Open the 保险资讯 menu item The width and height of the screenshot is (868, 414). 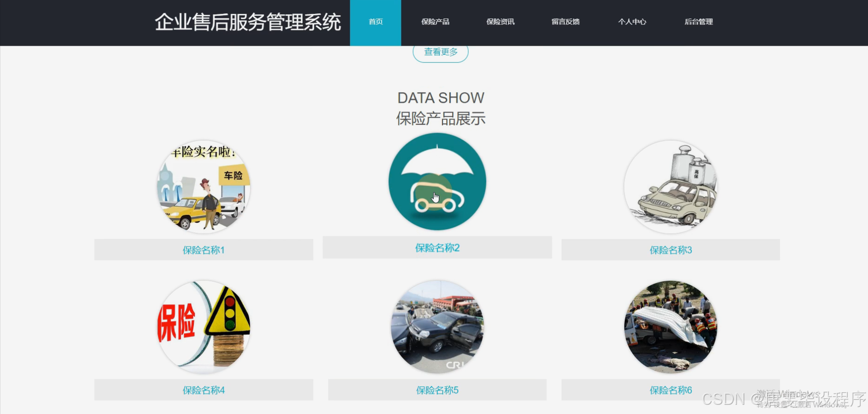500,22
